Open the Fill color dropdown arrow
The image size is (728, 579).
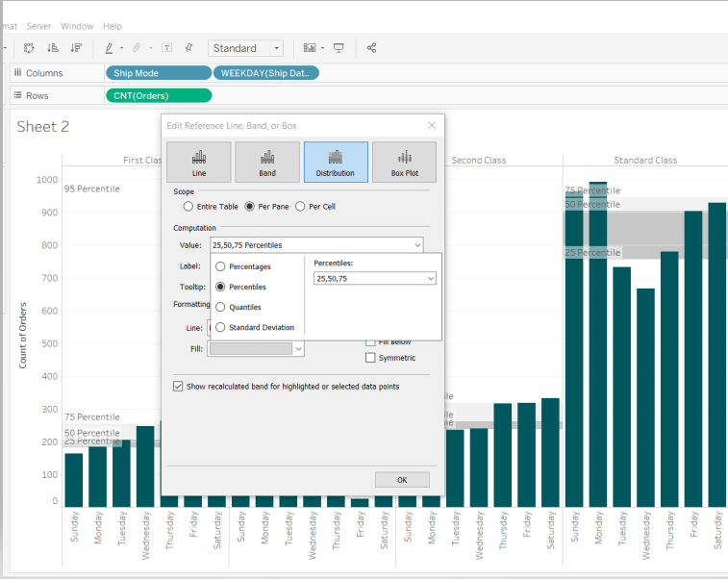pos(298,349)
